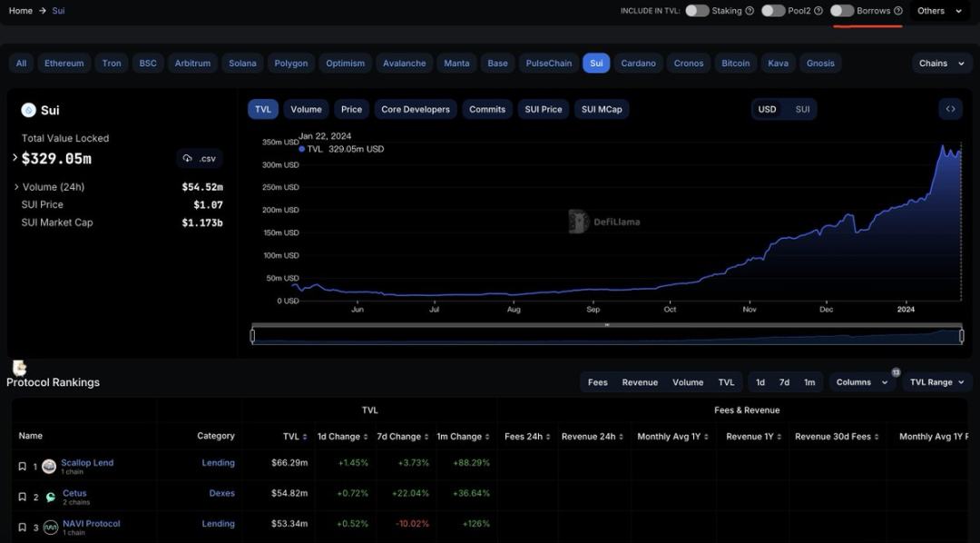Select the Cardano chain tab
This screenshot has width=980, height=543.
[x=638, y=64]
